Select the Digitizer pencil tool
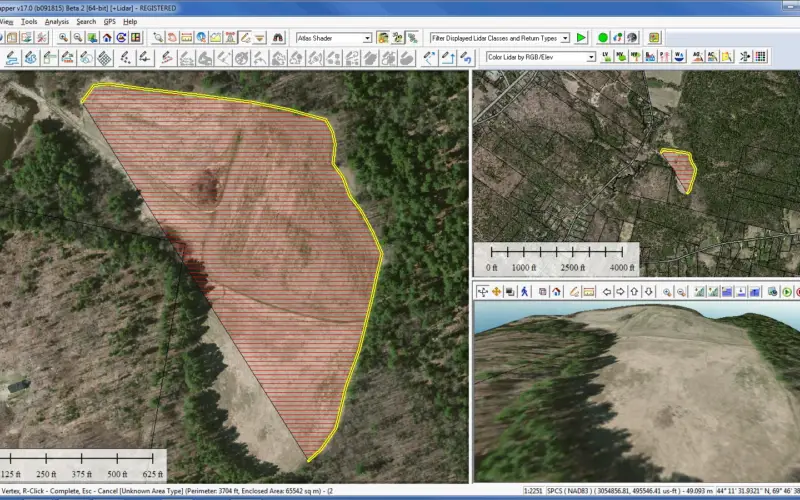Viewport: 800px width, 500px height. pos(245,38)
